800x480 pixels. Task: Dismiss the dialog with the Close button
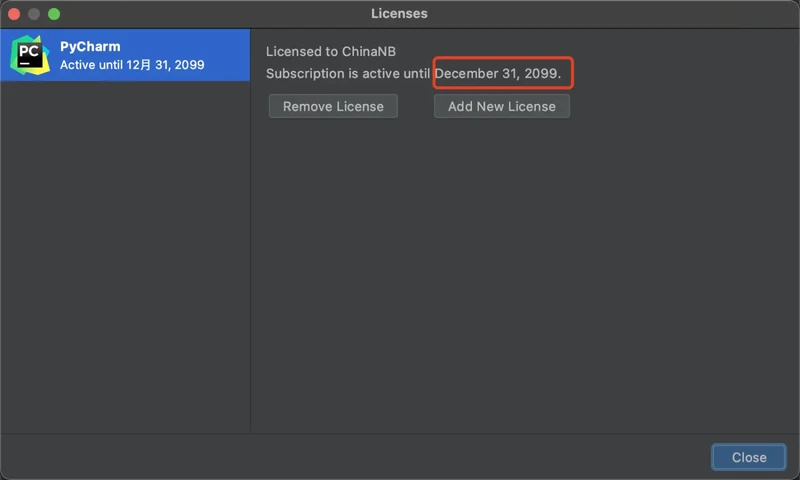[748, 457]
